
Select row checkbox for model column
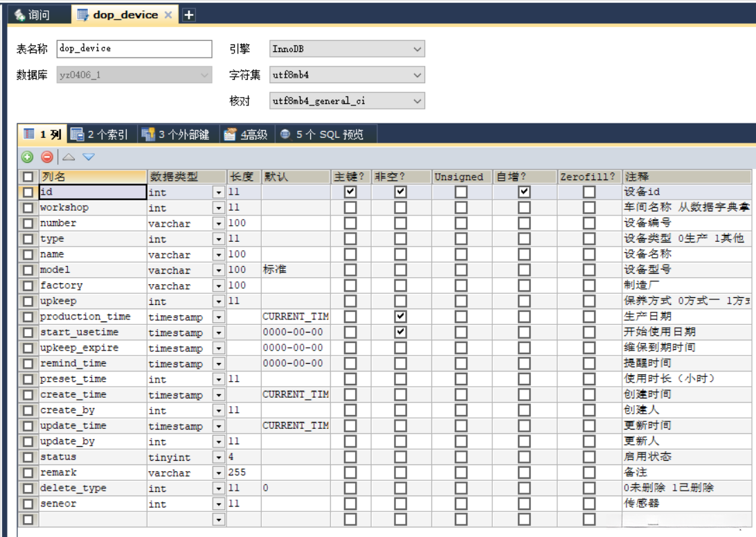28,270
